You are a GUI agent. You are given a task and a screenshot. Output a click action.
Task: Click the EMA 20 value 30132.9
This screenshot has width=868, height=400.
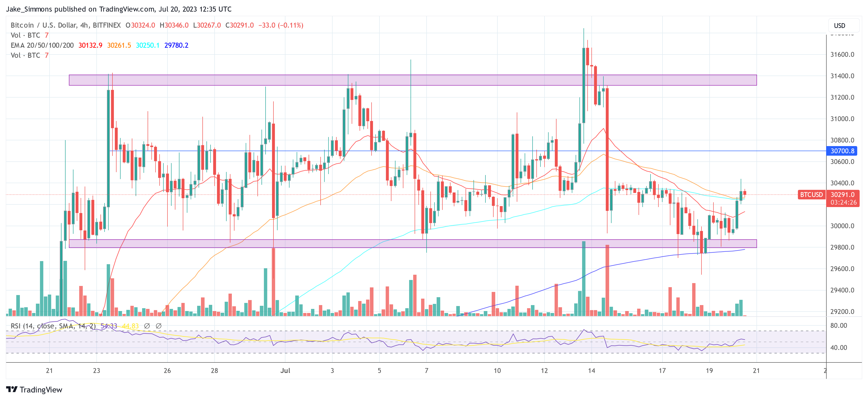(90, 45)
